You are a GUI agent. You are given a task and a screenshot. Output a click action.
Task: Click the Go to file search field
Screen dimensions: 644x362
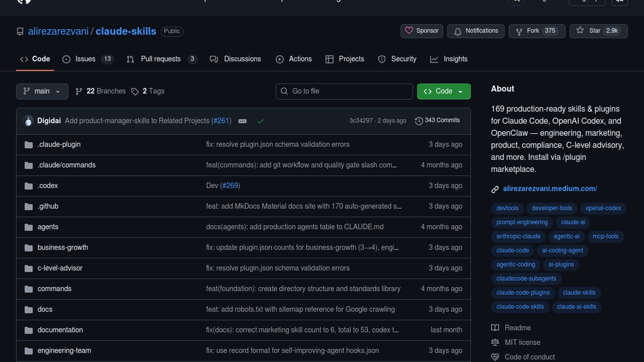pos(344,91)
